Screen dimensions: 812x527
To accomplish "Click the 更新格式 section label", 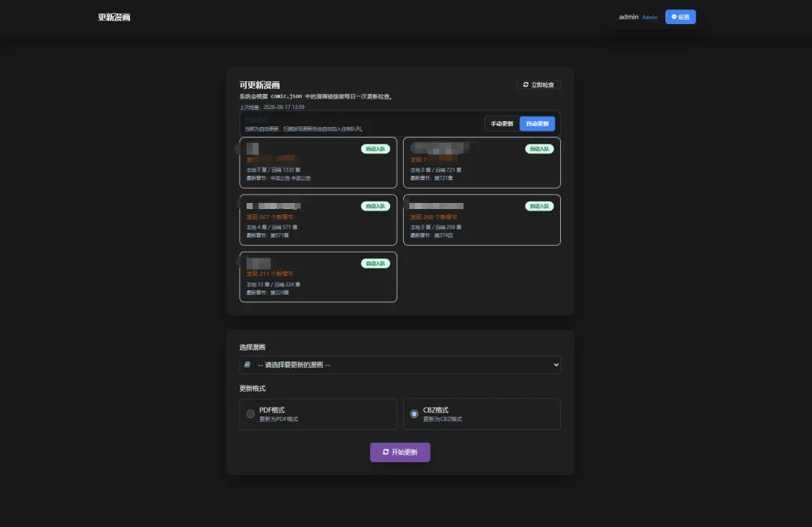I will (252, 389).
